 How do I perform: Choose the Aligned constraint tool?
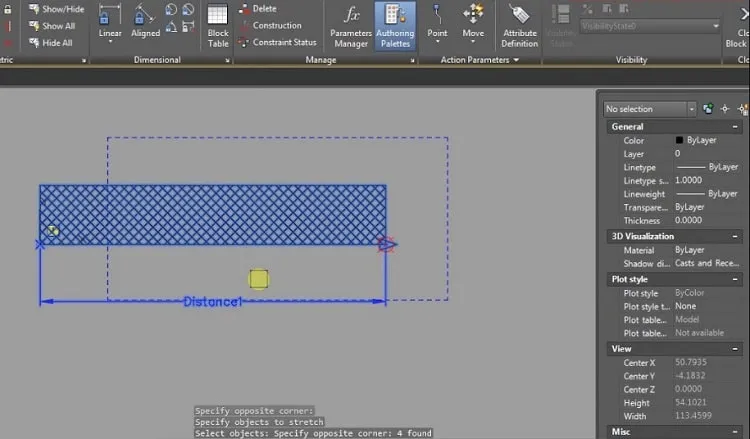tap(145, 22)
